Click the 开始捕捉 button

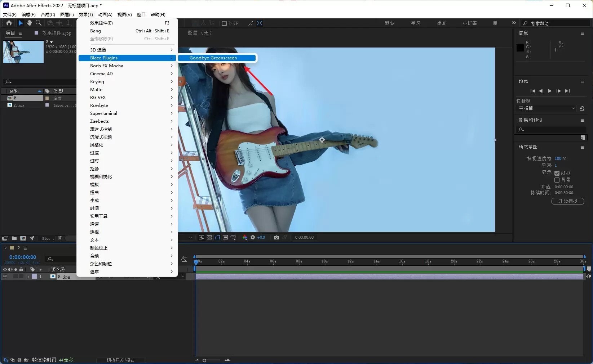point(568,201)
